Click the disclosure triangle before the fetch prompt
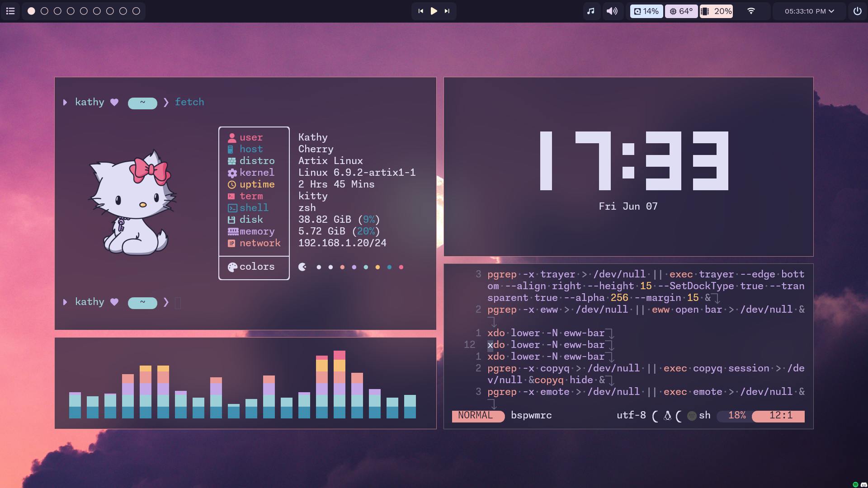868x488 pixels. (65, 103)
